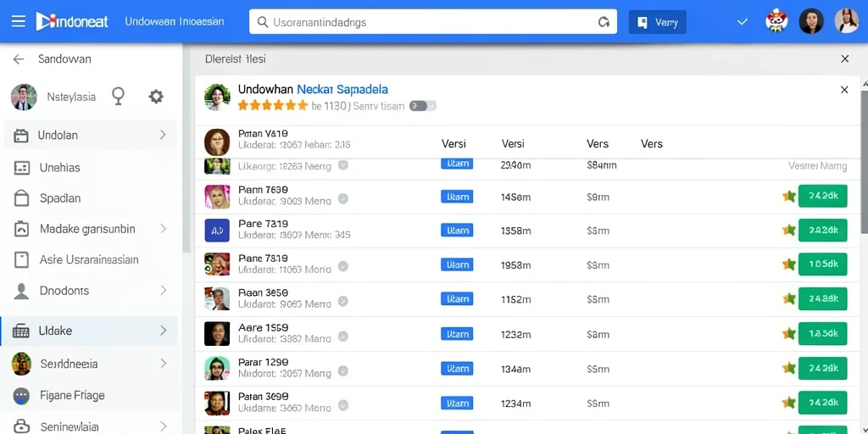Toggle the switch next to Samv tisam
The width and height of the screenshot is (868, 434).
(x=422, y=106)
